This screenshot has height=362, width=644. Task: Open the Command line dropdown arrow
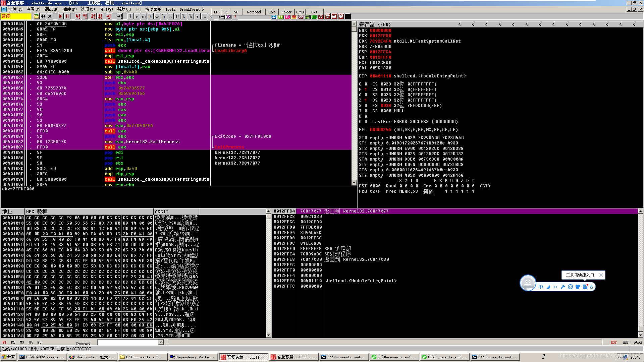(x=161, y=342)
